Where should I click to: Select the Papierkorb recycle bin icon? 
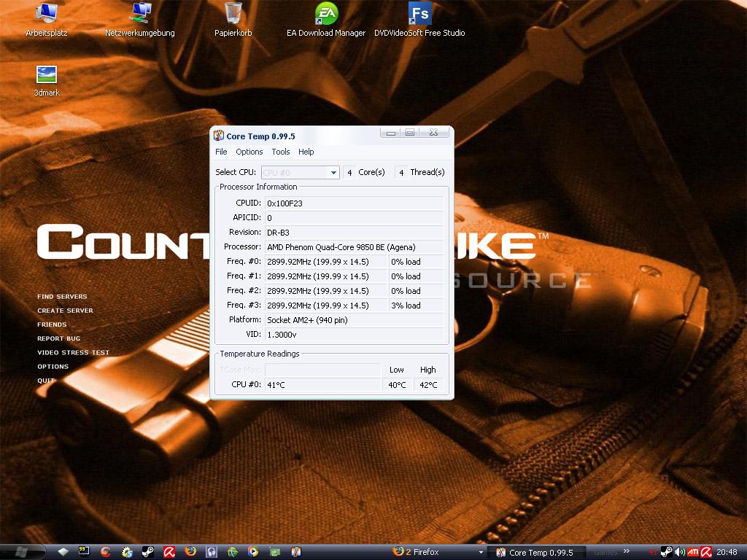(x=233, y=19)
